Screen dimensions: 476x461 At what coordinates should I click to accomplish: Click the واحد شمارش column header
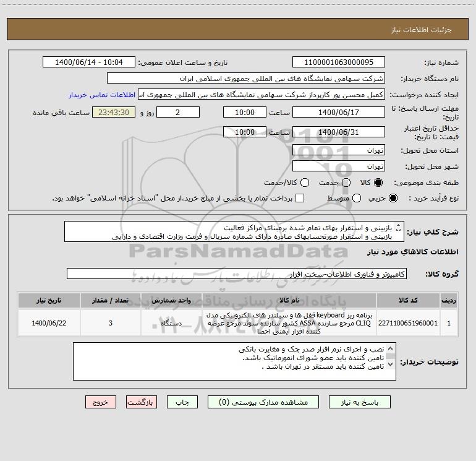(x=171, y=300)
